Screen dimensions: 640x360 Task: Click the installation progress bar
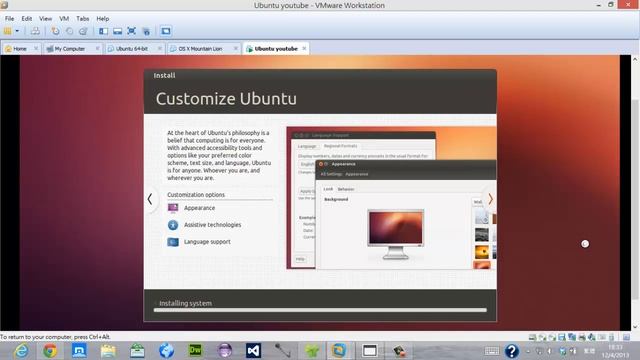[x=320, y=310]
